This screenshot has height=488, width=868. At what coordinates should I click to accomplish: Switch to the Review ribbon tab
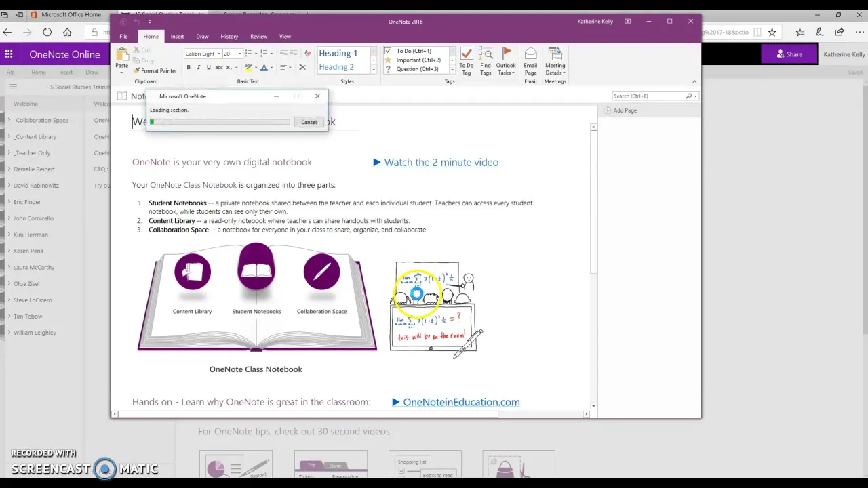pos(258,37)
